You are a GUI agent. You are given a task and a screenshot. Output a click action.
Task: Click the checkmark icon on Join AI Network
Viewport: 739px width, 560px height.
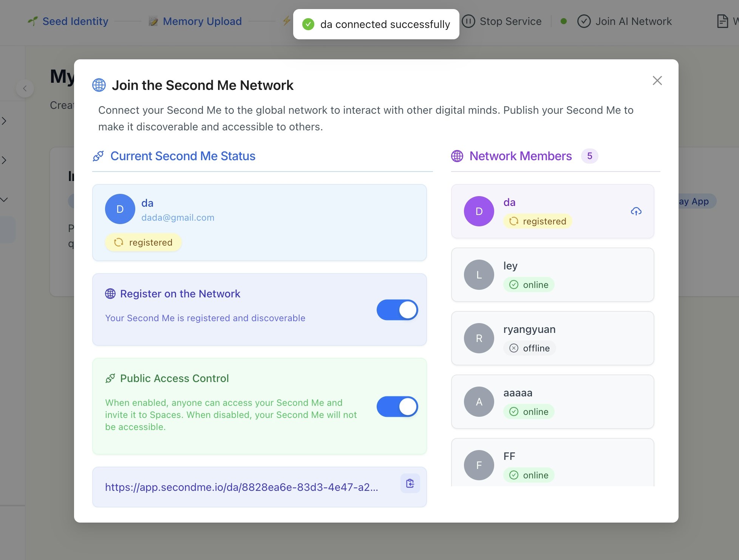click(x=584, y=21)
